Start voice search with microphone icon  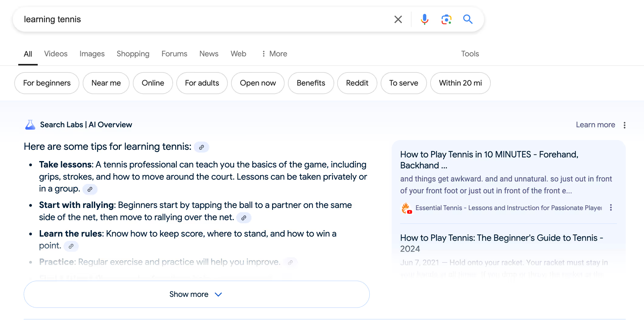coord(424,19)
